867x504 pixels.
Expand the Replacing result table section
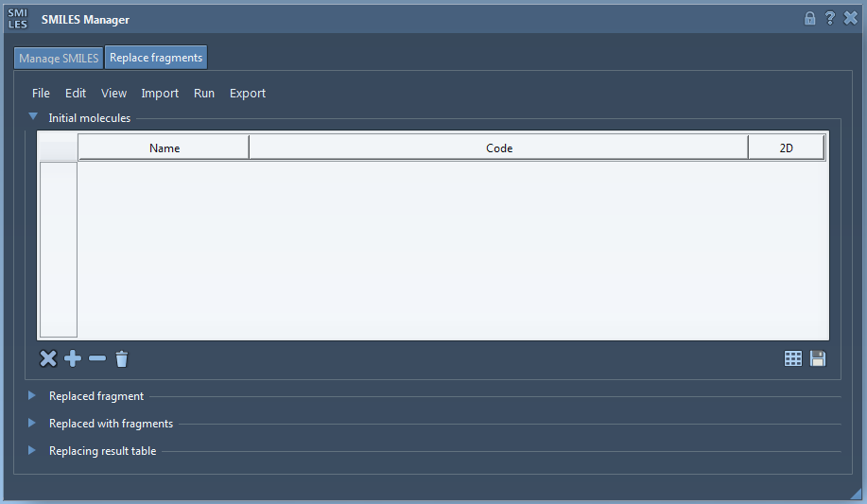pos(32,451)
